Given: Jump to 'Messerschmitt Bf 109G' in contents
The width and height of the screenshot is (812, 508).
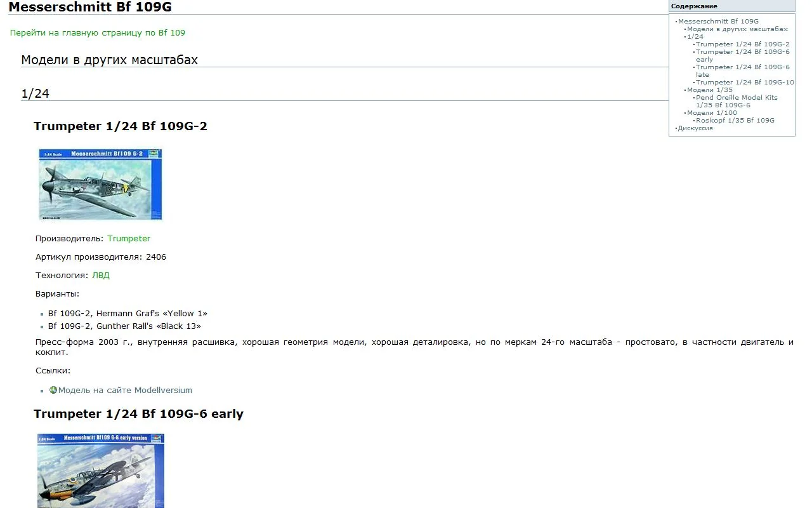Looking at the screenshot, I should 718,22.
